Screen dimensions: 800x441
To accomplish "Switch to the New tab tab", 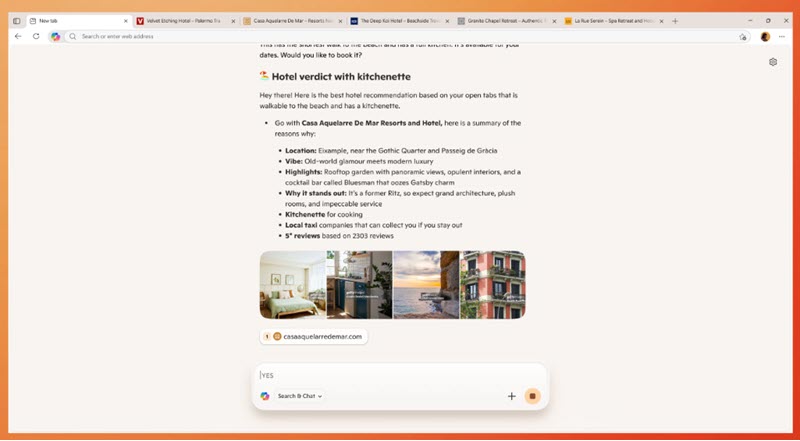I will 79,21.
